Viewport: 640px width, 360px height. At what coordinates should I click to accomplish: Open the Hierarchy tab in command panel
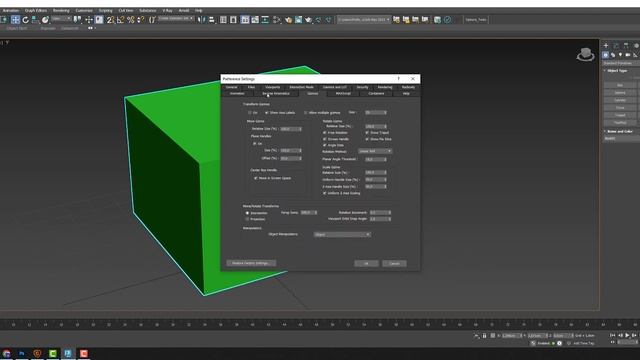point(626,46)
